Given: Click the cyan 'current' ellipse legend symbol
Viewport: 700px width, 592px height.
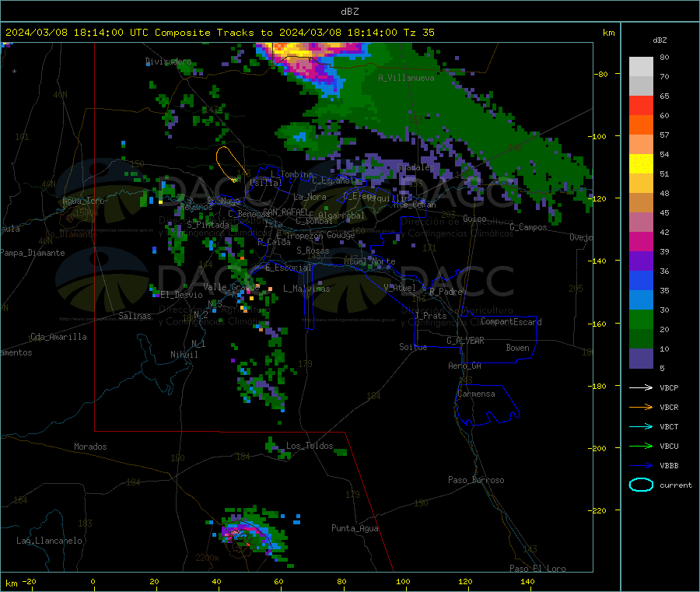Looking at the screenshot, I should pyautogui.click(x=641, y=485).
